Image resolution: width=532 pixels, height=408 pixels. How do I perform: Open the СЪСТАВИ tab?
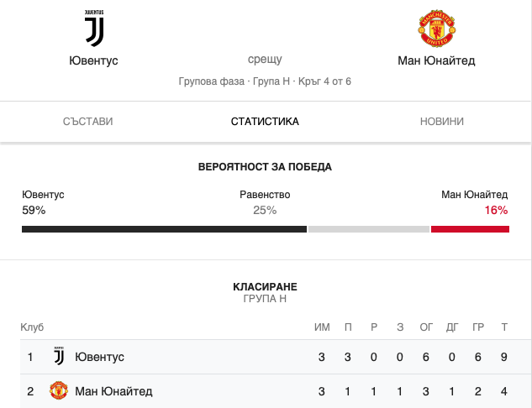click(x=88, y=122)
